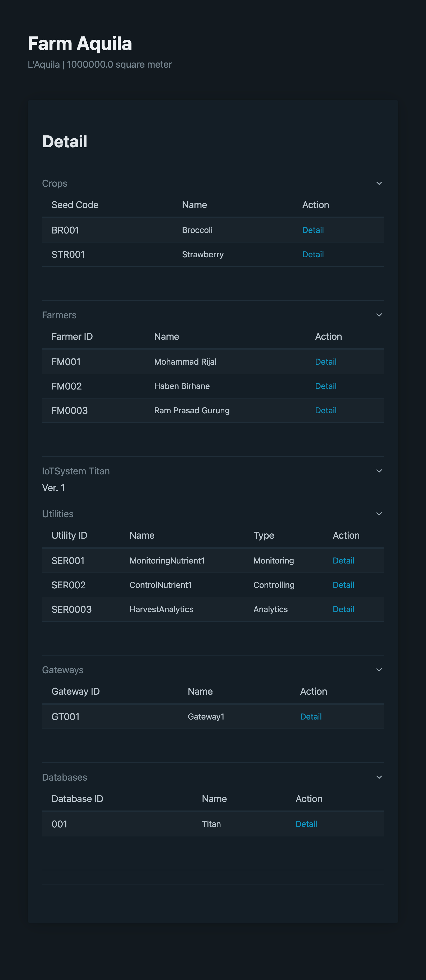Open Detail for HarvestAnalytics utility
This screenshot has width=426, height=980.
(x=343, y=609)
